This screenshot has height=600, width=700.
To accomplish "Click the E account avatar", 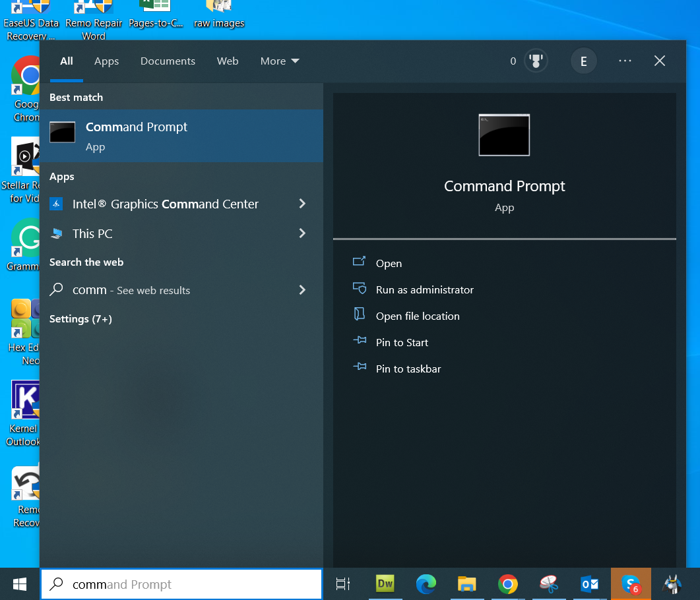I will click(x=583, y=61).
